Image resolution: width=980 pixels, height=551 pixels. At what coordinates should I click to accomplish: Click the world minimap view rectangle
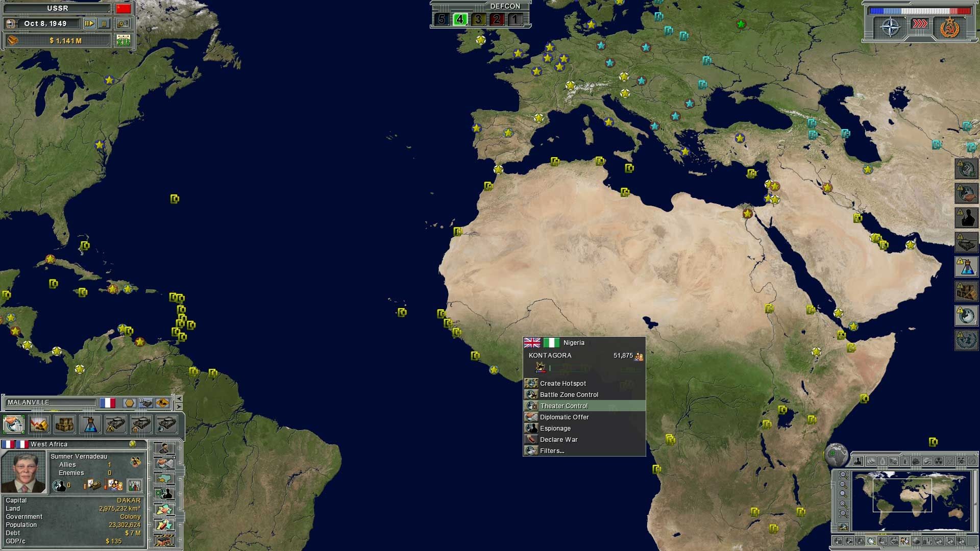click(902, 495)
